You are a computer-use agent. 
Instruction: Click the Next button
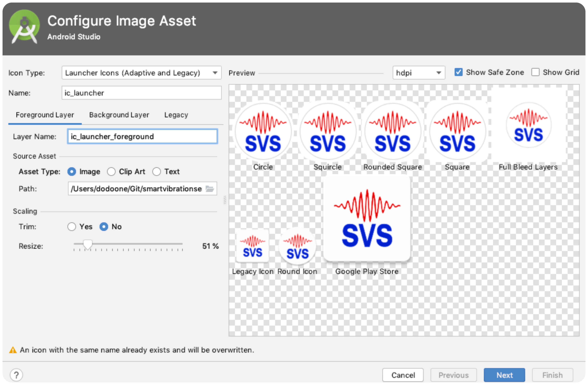point(504,375)
